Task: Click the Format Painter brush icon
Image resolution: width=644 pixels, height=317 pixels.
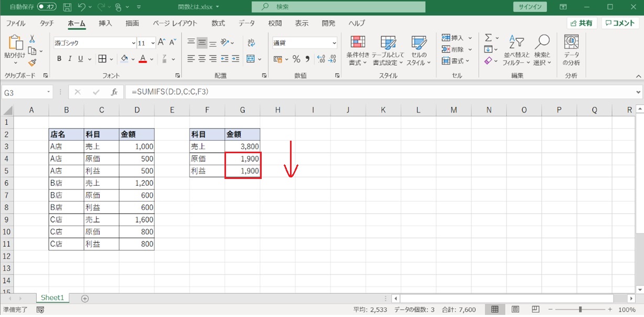Action: (x=32, y=62)
